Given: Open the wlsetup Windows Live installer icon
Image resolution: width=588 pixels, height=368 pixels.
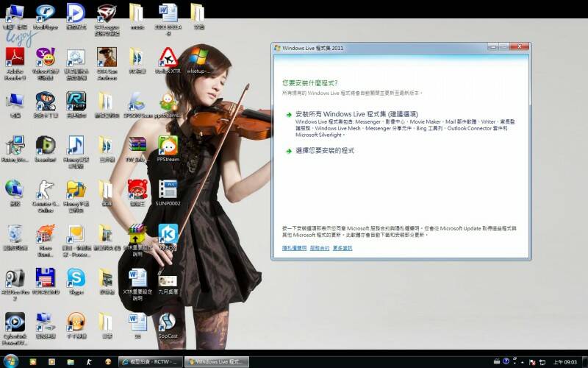Looking at the screenshot, I should click(198, 60).
